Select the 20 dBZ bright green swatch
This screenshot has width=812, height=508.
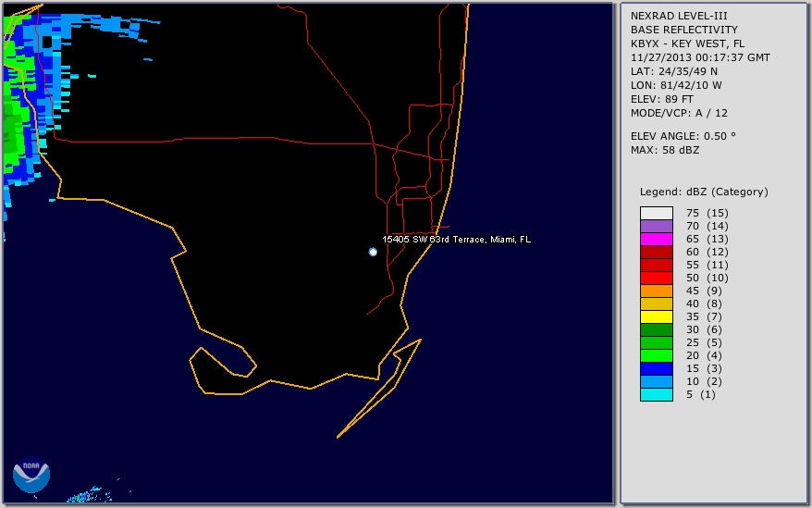[657, 355]
